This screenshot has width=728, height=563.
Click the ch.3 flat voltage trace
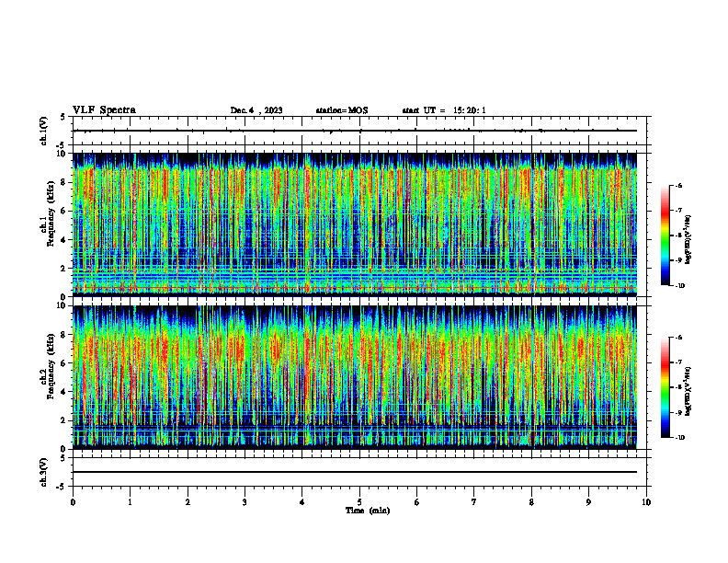pos(355,472)
